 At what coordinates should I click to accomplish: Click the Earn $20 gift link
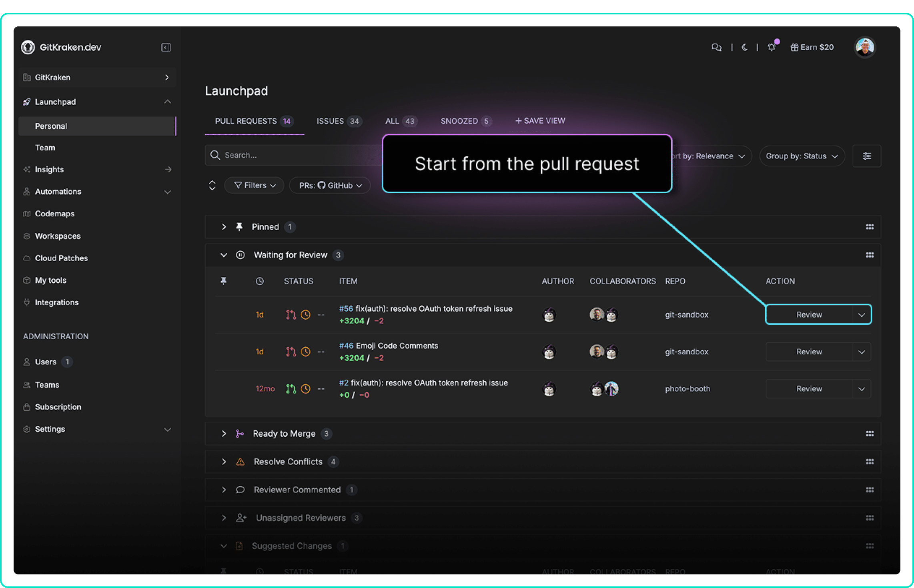point(812,47)
